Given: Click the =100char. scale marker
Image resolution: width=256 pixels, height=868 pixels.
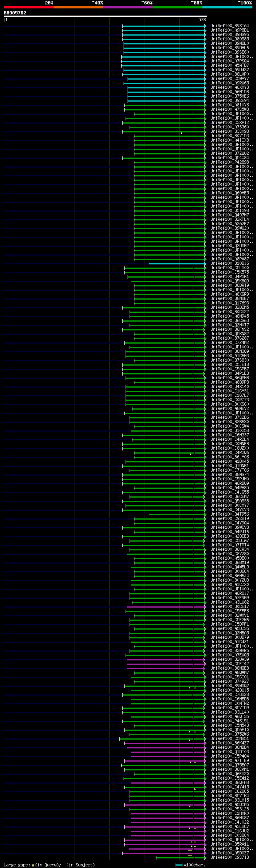Looking at the screenshot, I should (191, 865).
